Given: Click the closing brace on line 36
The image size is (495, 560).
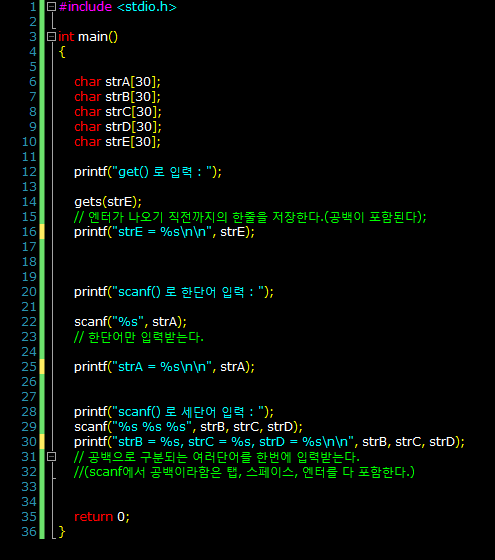Looking at the screenshot, I should click(62, 532).
